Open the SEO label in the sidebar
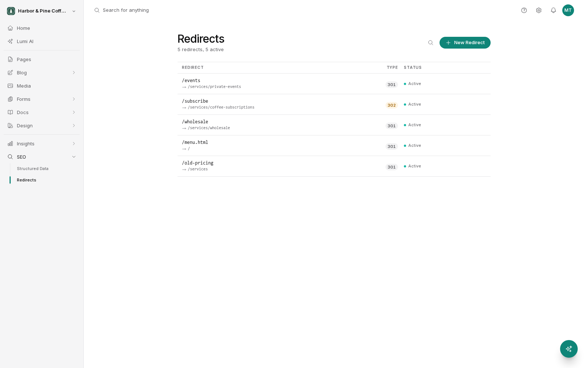This screenshot has width=588, height=368. tap(21, 157)
